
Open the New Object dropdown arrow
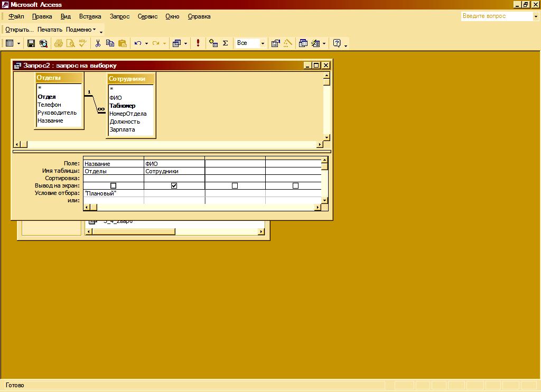pos(324,43)
